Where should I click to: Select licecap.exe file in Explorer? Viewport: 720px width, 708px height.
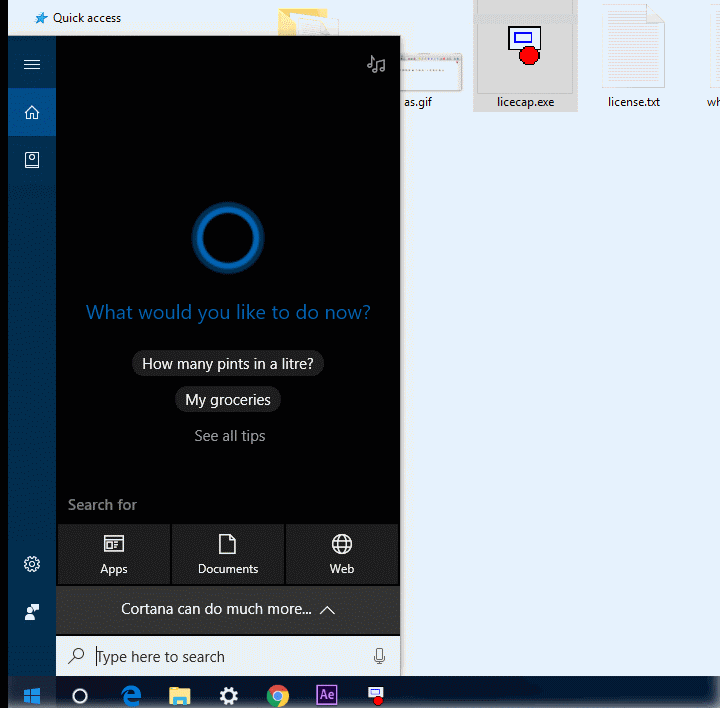click(525, 56)
